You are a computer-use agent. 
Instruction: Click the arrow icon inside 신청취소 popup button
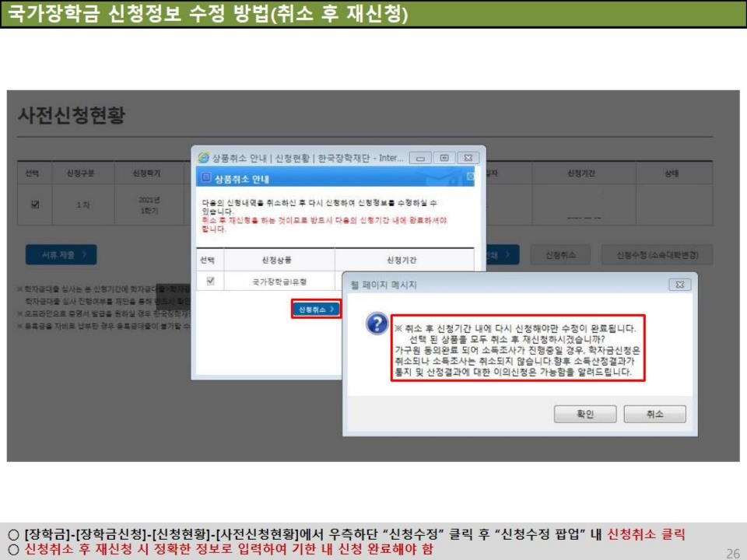(x=331, y=310)
